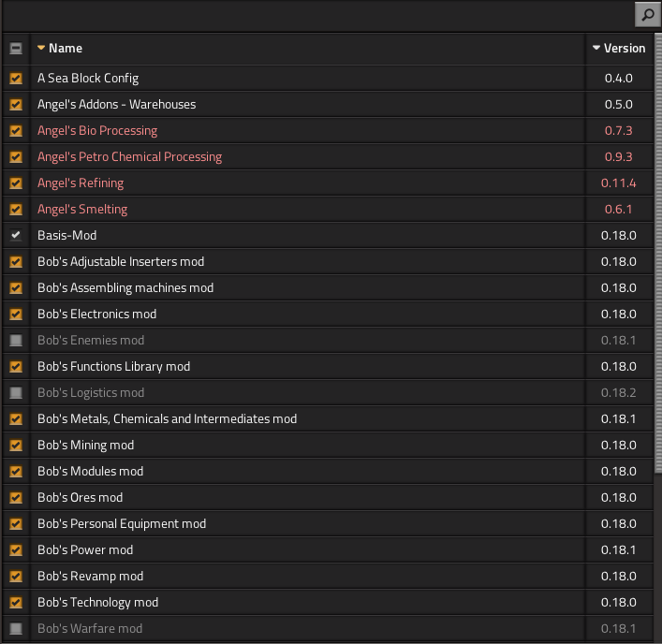Click the Angel's Refining mod name
The image size is (662, 644).
pos(81,183)
